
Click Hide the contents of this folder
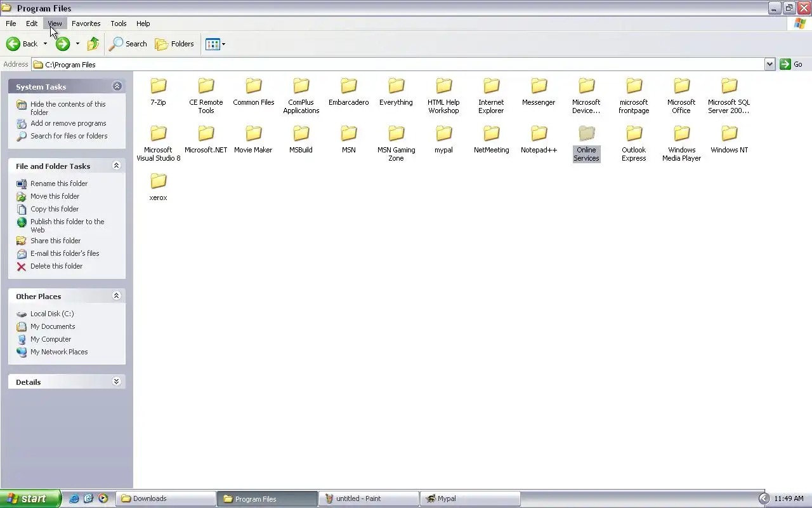(x=68, y=108)
